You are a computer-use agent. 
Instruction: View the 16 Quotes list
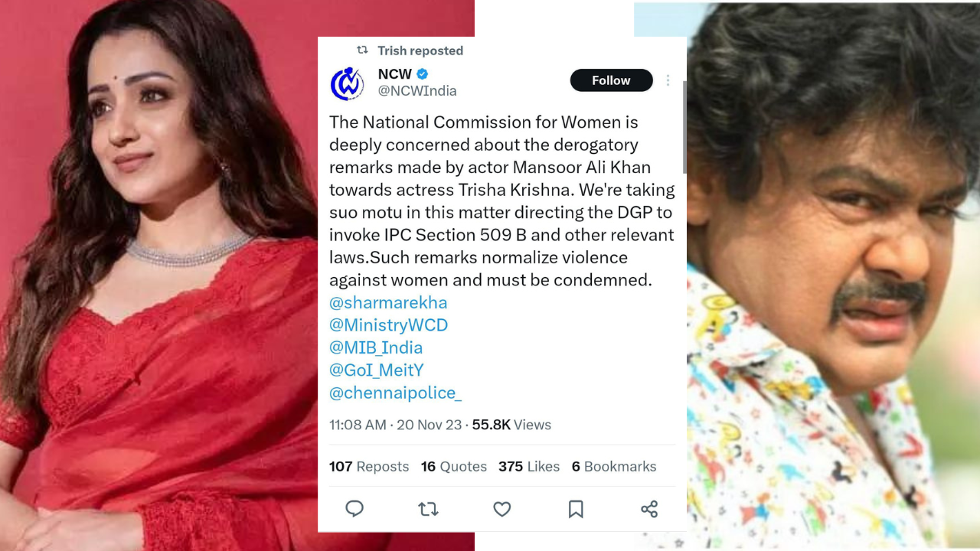pyautogui.click(x=453, y=466)
